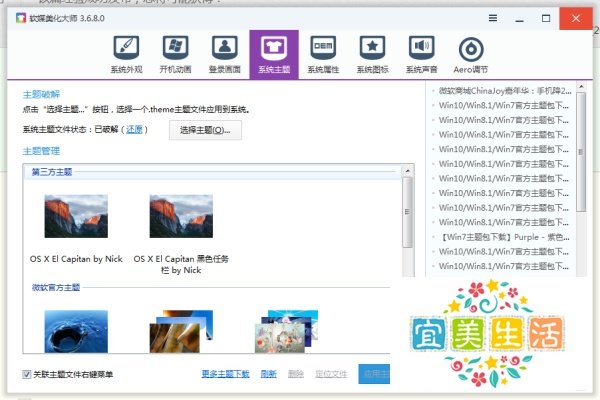Select the stacked flowers Microsoft theme thumbnail
The image size is (600, 400).
point(286,331)
